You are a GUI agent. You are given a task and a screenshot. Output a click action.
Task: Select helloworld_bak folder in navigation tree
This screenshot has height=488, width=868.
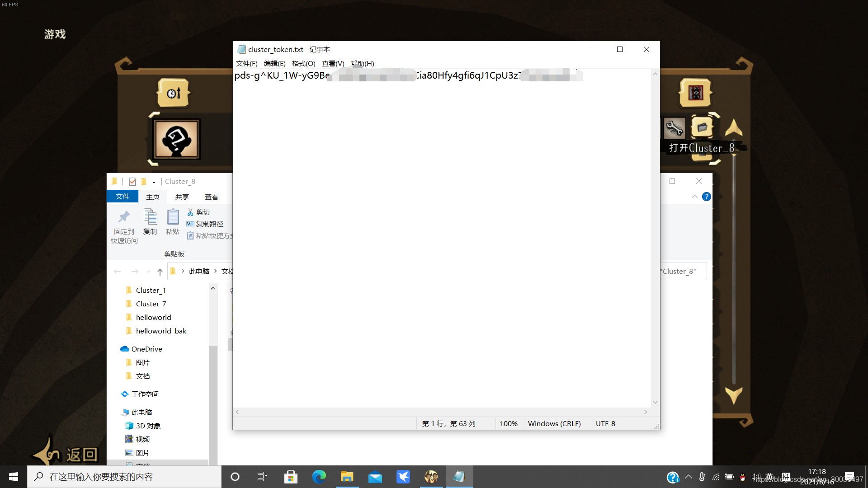click(161, 331)
